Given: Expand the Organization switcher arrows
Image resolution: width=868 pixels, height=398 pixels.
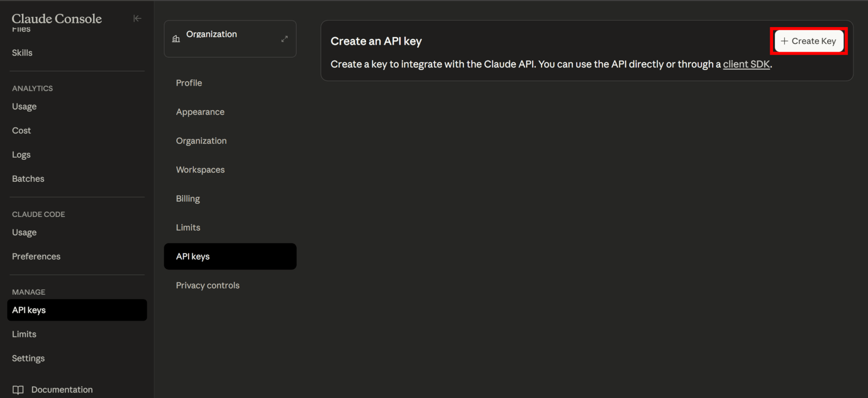Looking at the screenshot, I should click(x=284, y=39).
